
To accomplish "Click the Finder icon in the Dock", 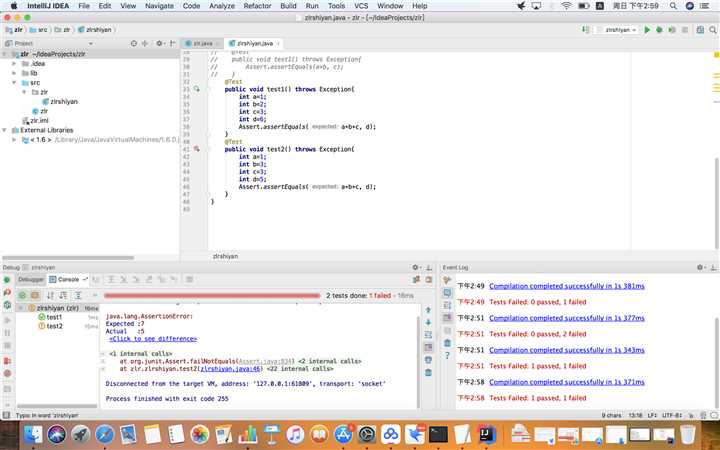I will tap(32, 434).
